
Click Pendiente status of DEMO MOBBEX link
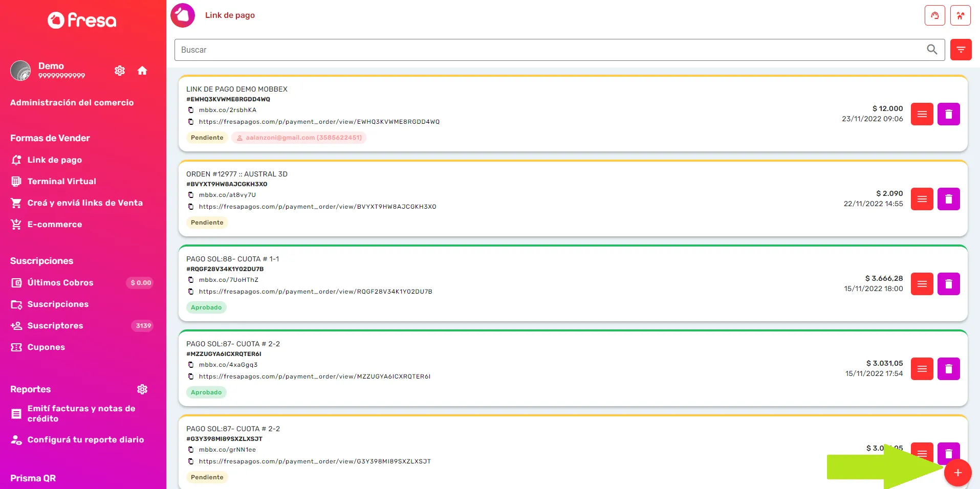tap(207, 138)
